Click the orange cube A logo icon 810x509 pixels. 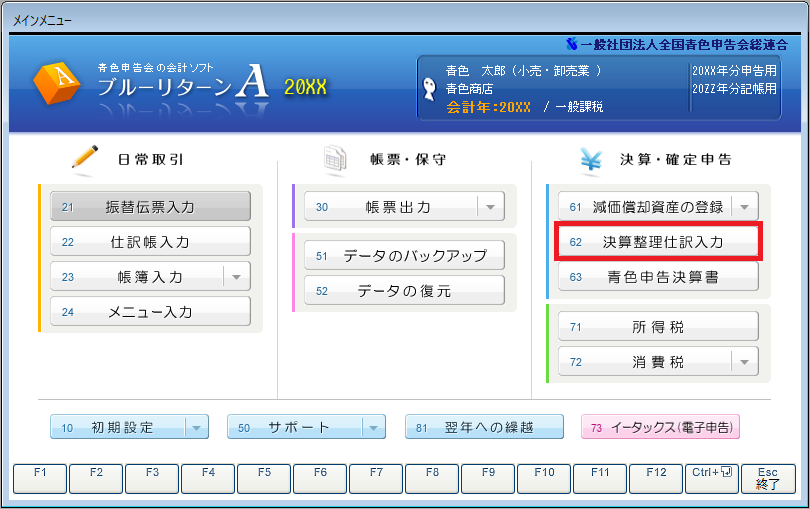click(57, 83)
